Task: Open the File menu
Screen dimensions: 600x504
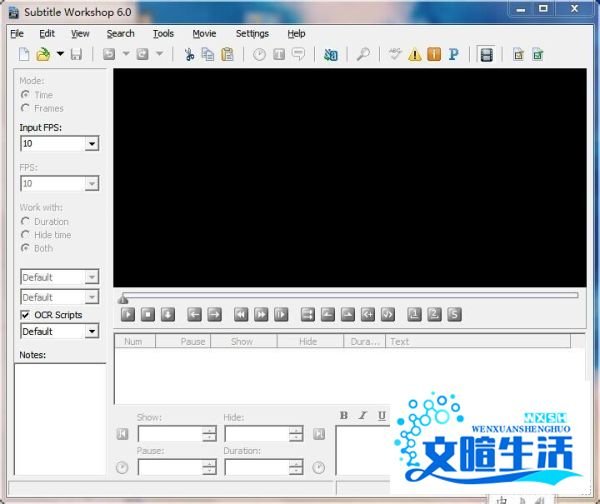Action: pos(17,34)
